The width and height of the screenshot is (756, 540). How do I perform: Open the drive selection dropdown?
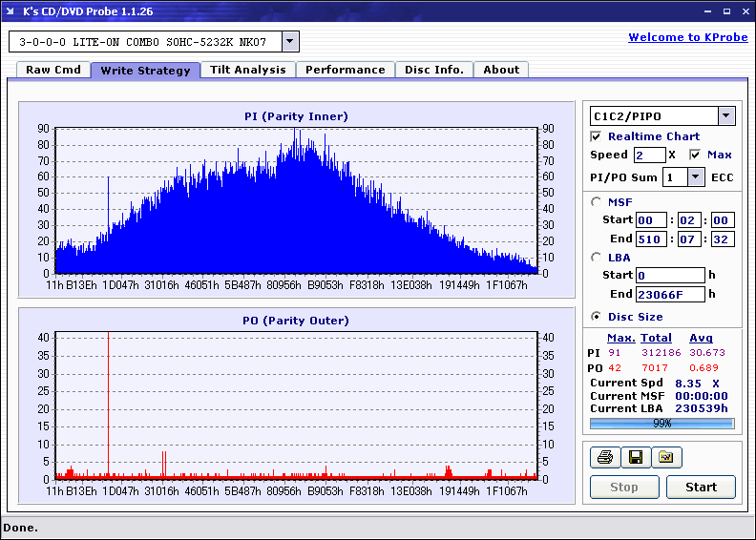coord(291,42)
